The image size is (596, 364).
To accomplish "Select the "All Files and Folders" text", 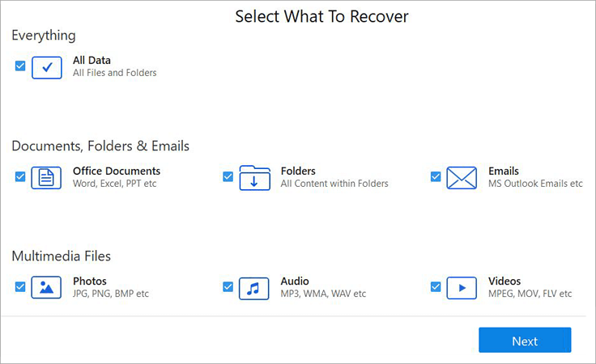I will point(114,73).
